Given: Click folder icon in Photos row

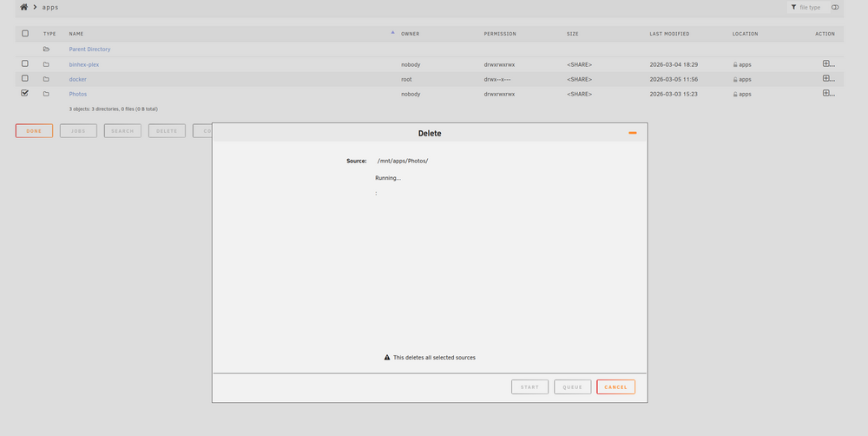Looking at the screenshot, I should tap(47, 94).
